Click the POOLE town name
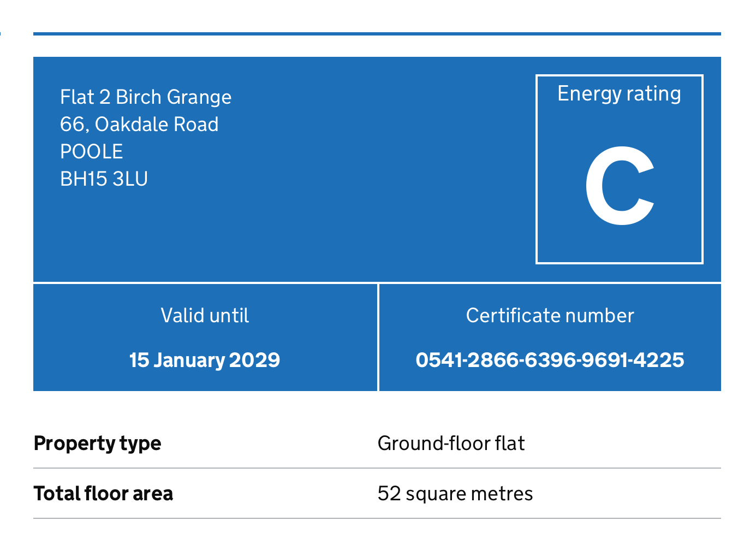 click(x=92, y=152)
